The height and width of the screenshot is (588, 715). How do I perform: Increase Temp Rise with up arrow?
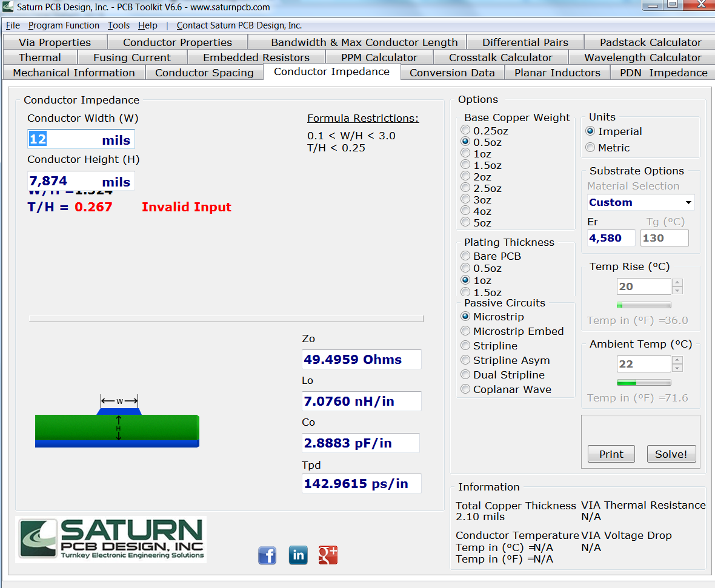coord(677,283)
